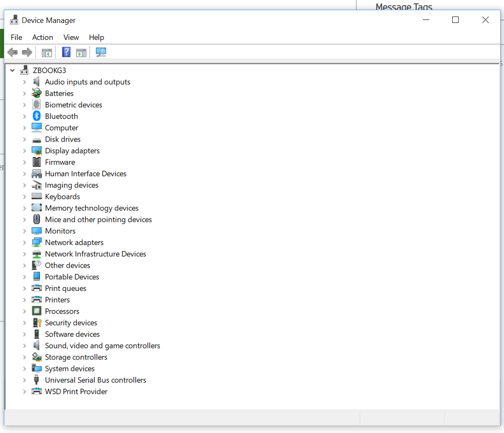Viewport: 504px width, 433px height.
Task: Click the Bluetooth icon in the device tree
Action: [x=36, y=115]
